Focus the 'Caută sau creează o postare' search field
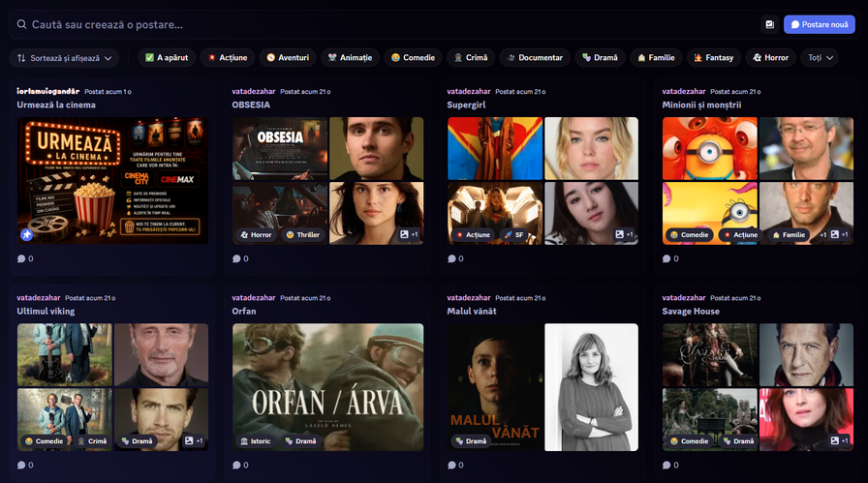The height and width of the screenshot is (483, 868). tap(387, 24)
